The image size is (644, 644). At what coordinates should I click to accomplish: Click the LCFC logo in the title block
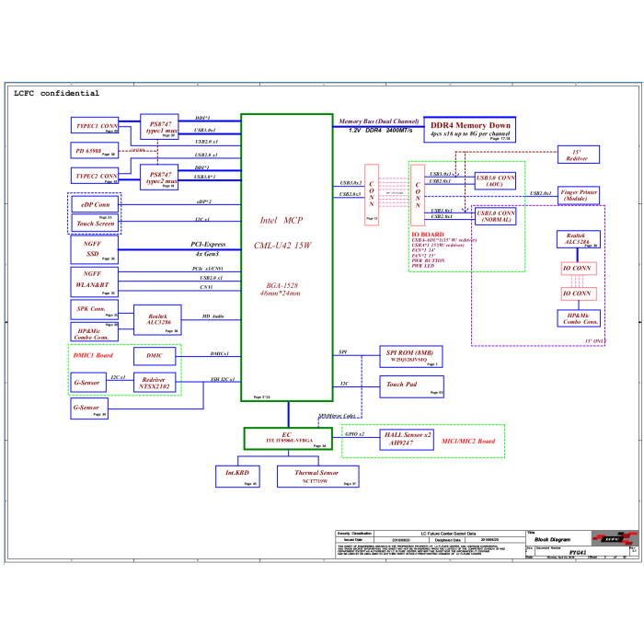(615, 538)
